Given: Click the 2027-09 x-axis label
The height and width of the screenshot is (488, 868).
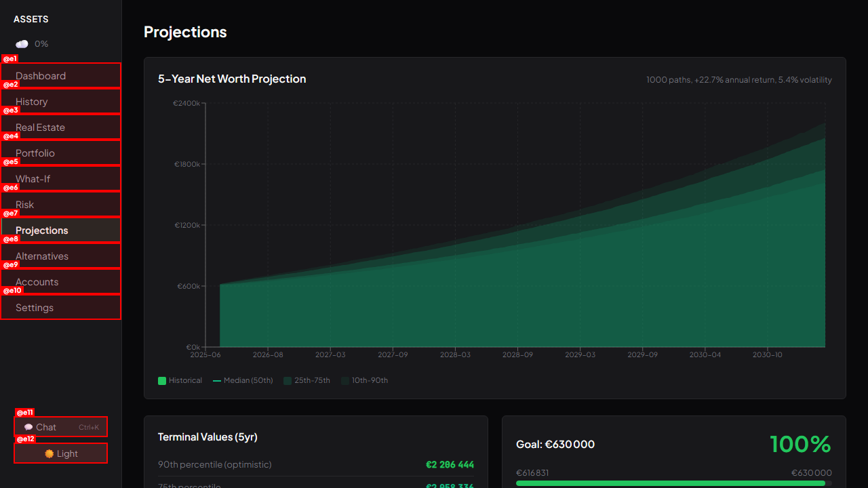Looking at the screenshot, I should [393, 354].
